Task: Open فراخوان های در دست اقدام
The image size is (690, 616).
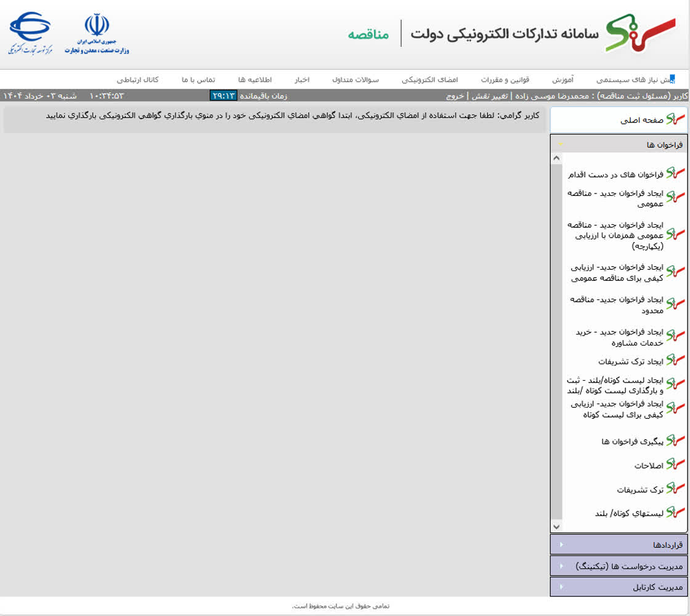Action: pos(615,175)
